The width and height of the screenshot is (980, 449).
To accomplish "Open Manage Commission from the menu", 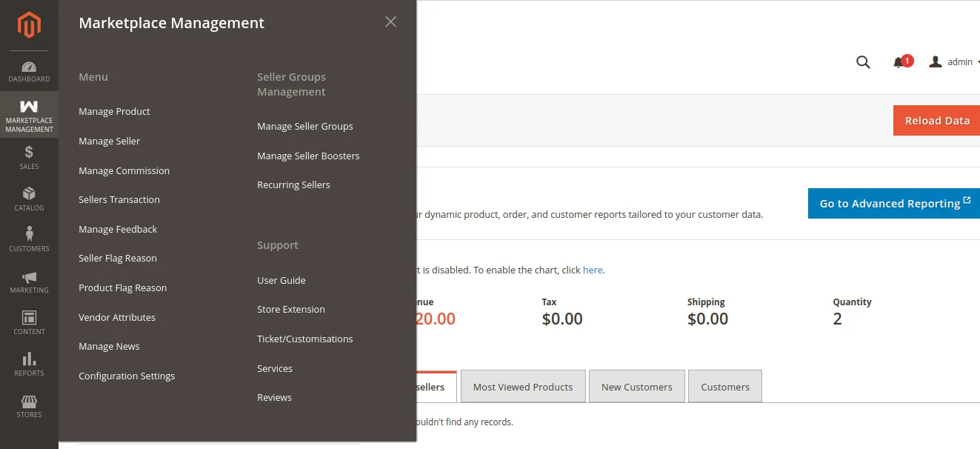I will (124, 170).
